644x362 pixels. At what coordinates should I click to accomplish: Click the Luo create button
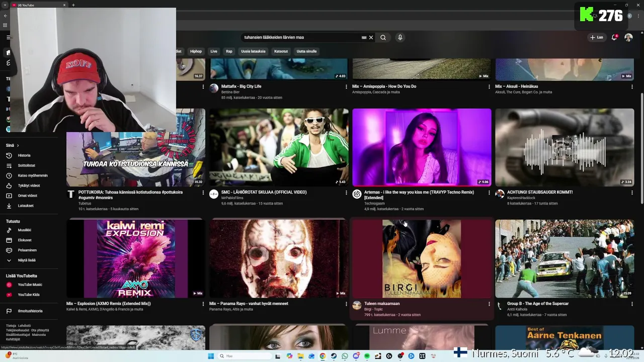coord(597,37)
